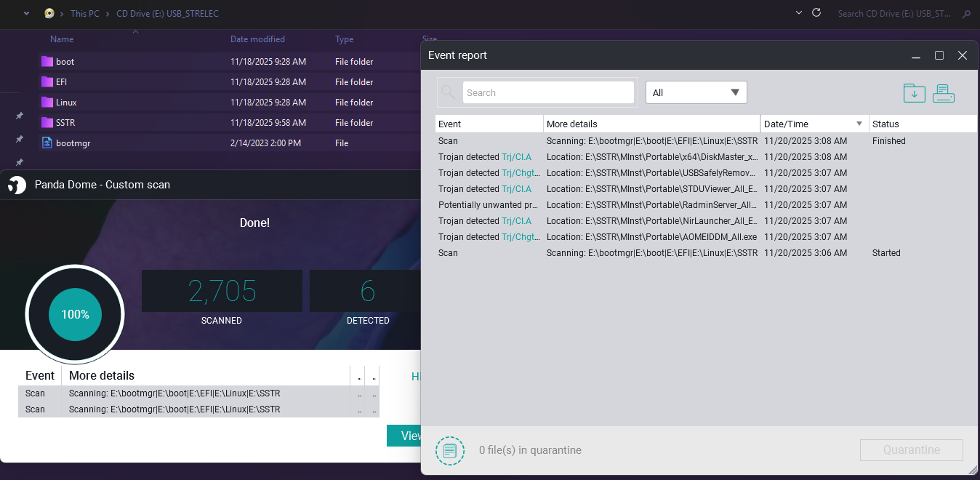The height and width of the screenshot is (480, 980).
Task: Click the refresh icon in the Explorer address bar
Action: 816,13
